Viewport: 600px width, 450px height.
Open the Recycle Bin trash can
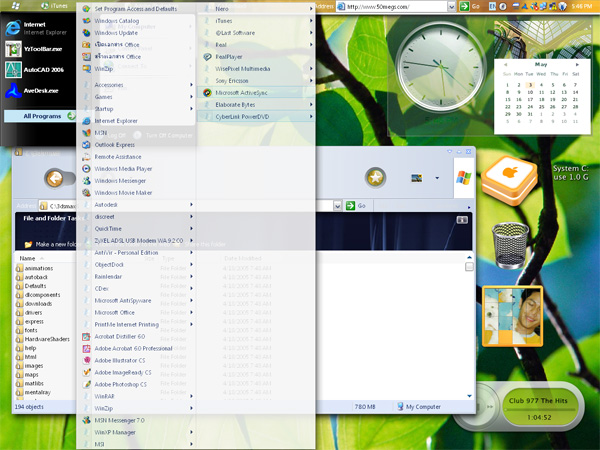pos(510,246)
